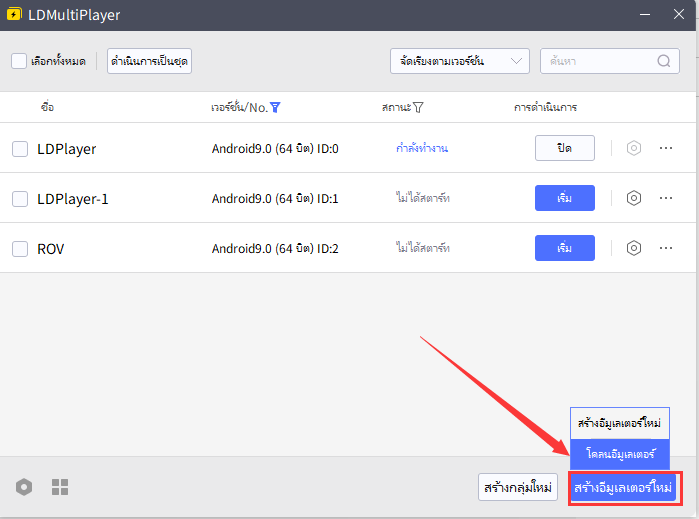Select the LDPlayer name text

[x=66, y=149]
